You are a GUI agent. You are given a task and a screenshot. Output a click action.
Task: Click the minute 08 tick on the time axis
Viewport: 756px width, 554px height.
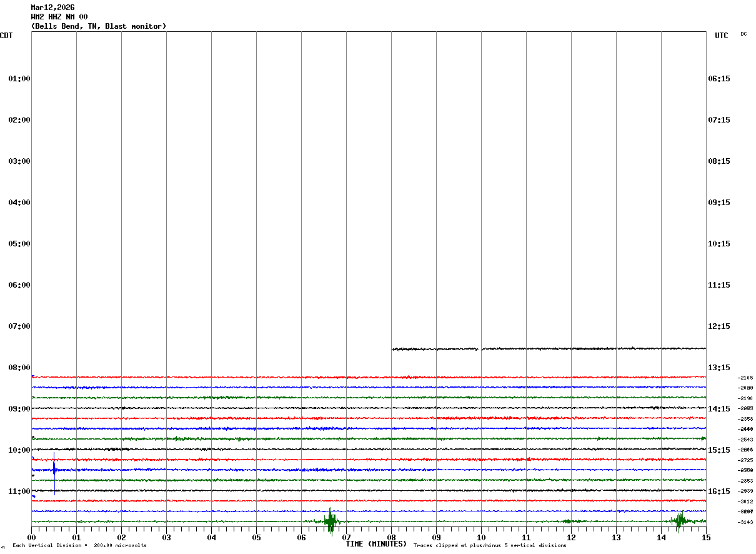391,537
